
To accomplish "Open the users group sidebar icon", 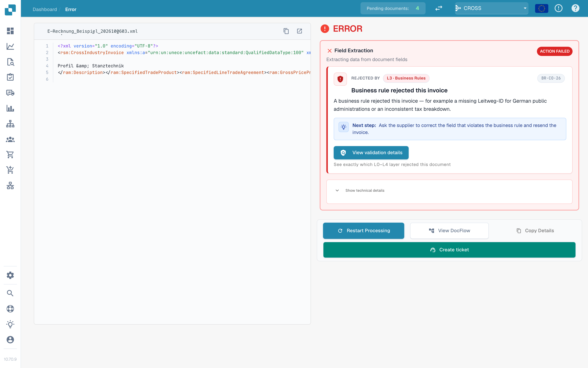I will click(x=10, y=139).
